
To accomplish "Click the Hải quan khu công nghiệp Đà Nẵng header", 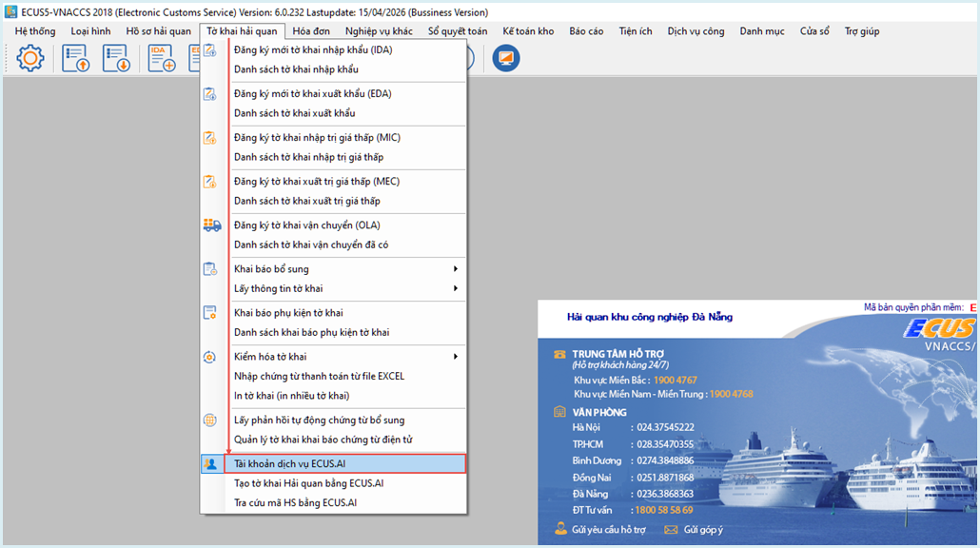I will click(649, 317).
